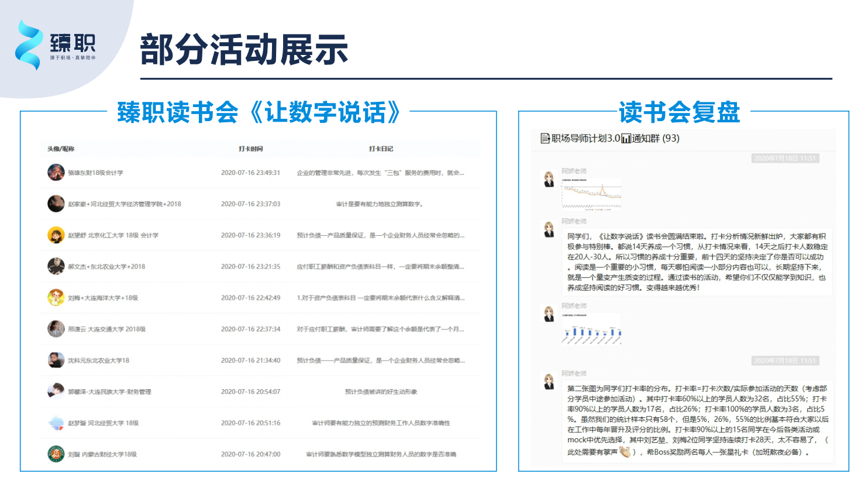This screenshot has width=868, height=488.
Task: Open 赵望舒's cartoon avatar
Action: pos(56,235)
